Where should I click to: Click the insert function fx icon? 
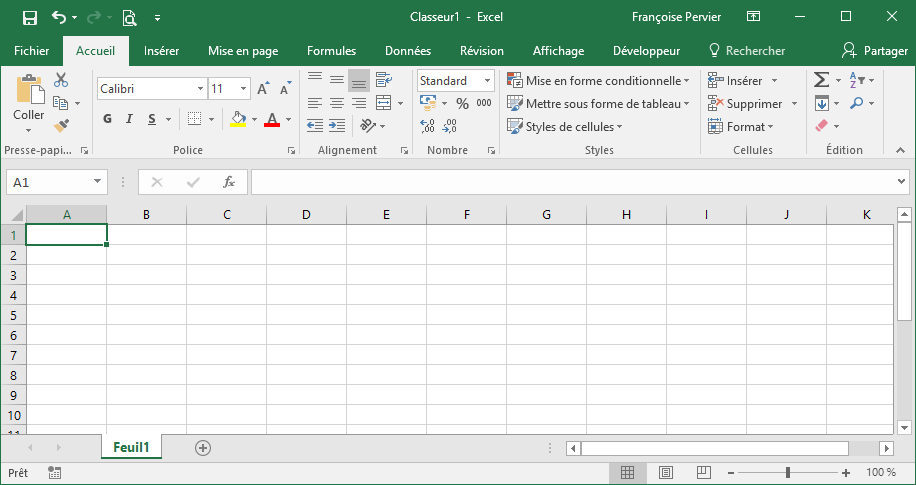tap(229, 182)
